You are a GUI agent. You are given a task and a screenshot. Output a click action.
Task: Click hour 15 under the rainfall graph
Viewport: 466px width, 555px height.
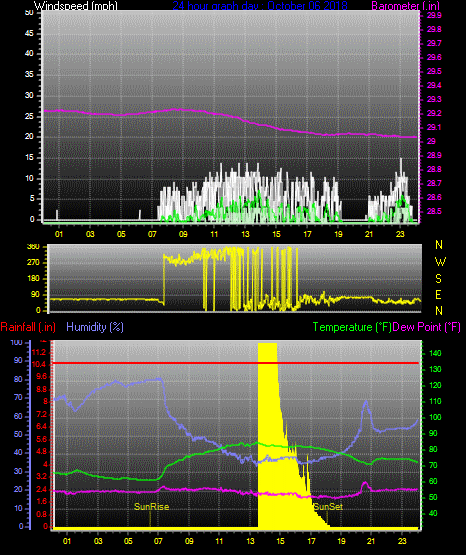280,541
